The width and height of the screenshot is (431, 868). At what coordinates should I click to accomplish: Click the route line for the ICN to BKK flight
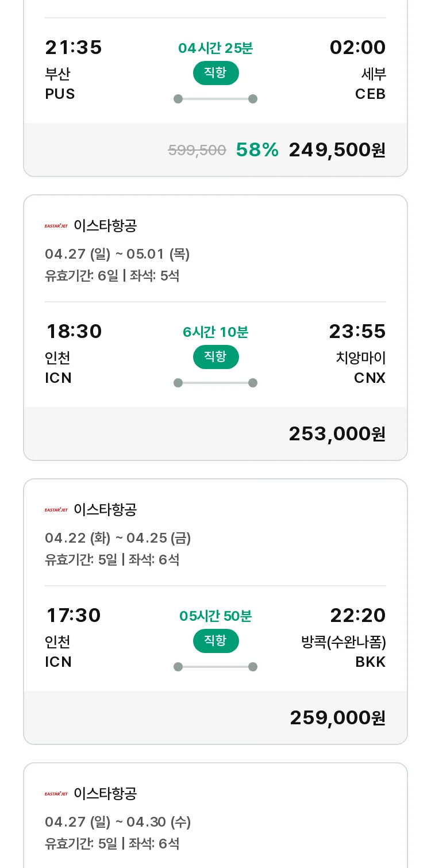coord(215,667)
